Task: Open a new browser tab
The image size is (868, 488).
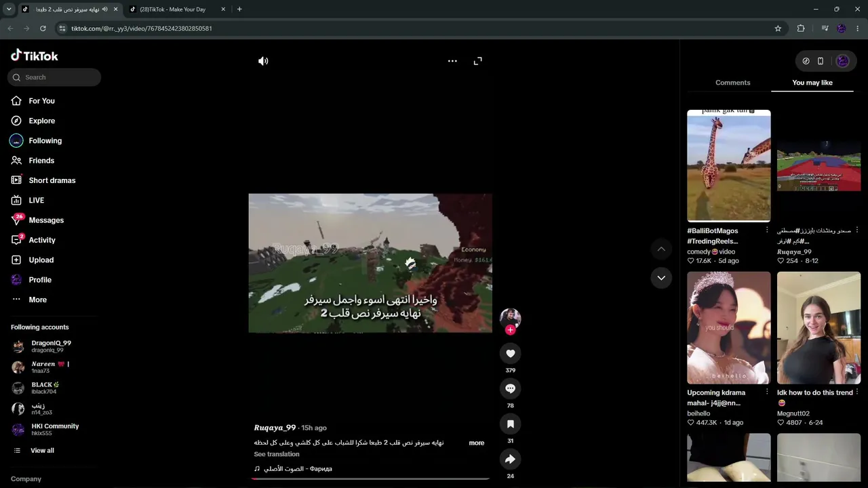Action: click(x=239, y=9)
